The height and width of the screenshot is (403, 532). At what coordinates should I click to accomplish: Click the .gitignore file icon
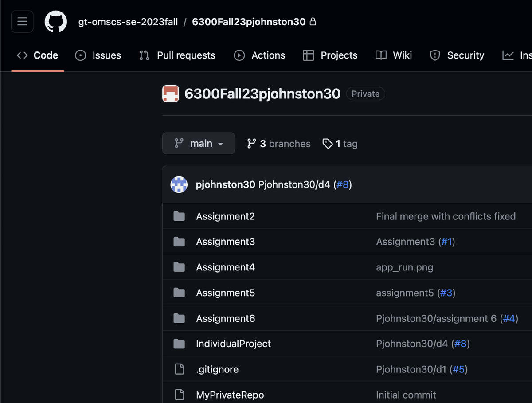[x=179, y=369]
